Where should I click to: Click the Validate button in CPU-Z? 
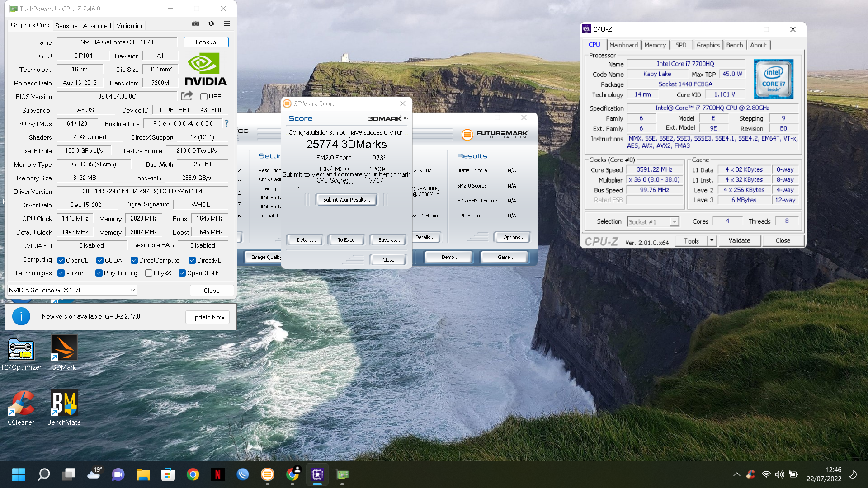pos(740,240)
